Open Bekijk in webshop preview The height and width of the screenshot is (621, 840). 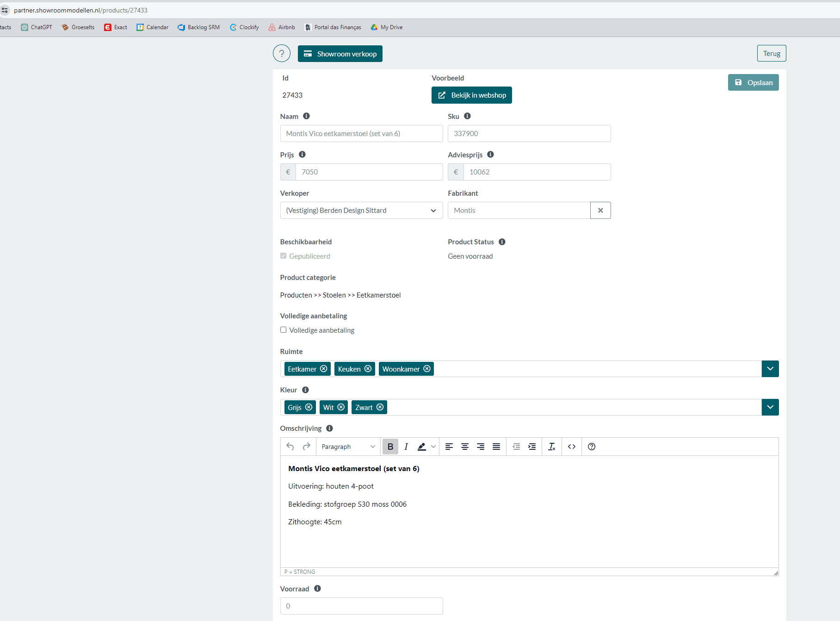click(x=471, y=95)
